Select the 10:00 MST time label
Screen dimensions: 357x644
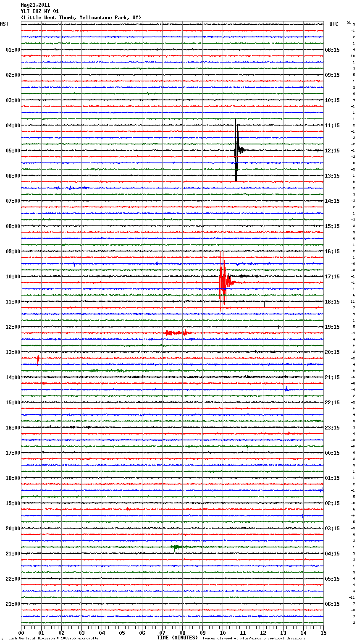pos(13,277)
